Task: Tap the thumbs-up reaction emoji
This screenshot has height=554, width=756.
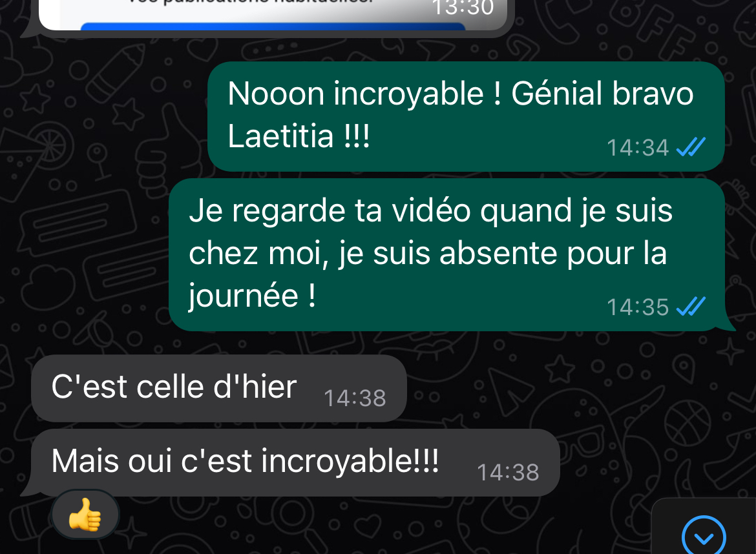Action: (x=85, y=515)
